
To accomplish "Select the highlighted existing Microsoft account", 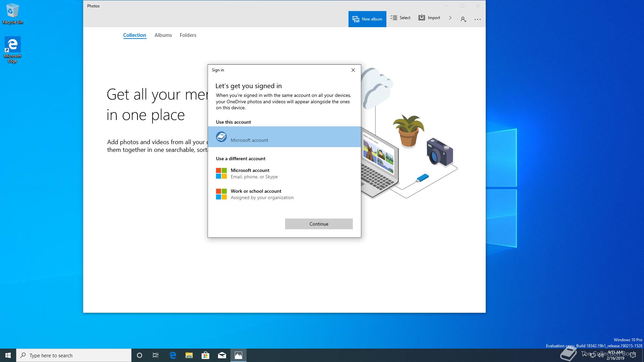I will (284, 137).
